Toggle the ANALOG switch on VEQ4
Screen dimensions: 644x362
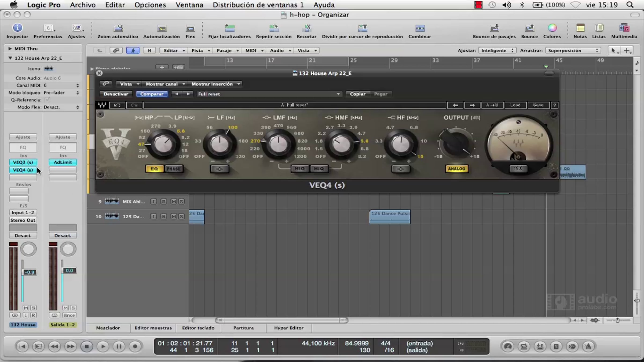(456, 169)
